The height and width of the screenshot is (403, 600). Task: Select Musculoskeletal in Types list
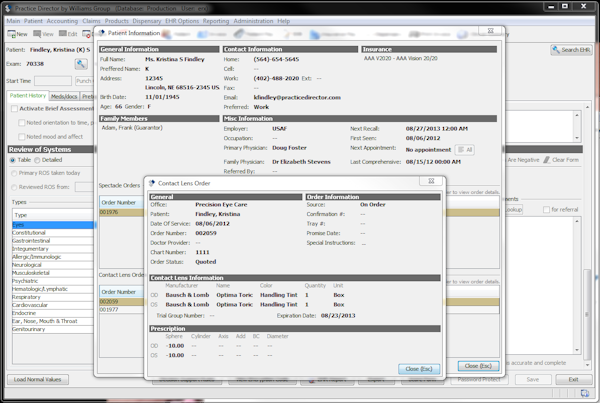(x=53, y=273)
